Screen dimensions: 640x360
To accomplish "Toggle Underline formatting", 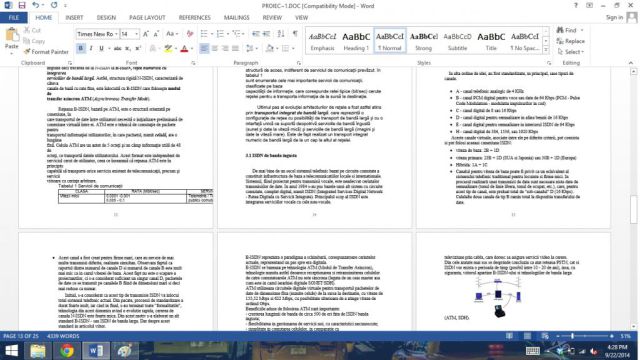I will [101, 49].
